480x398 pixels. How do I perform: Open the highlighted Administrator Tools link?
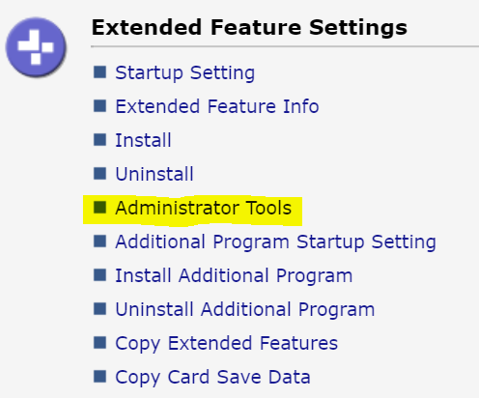tap(203, 208)
